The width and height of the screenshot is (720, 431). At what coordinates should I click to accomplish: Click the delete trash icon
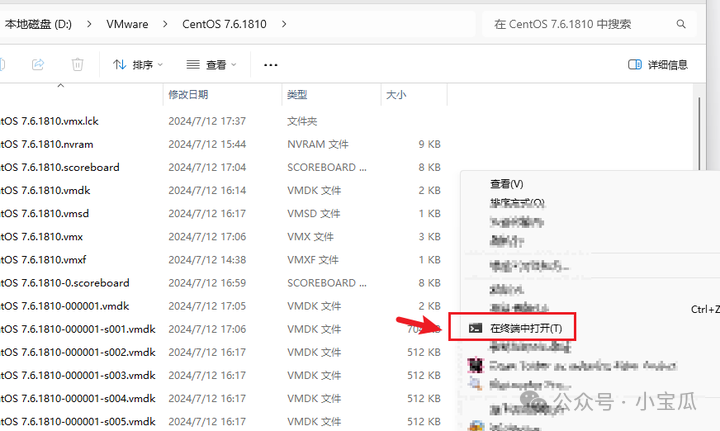tap(77, 64)
